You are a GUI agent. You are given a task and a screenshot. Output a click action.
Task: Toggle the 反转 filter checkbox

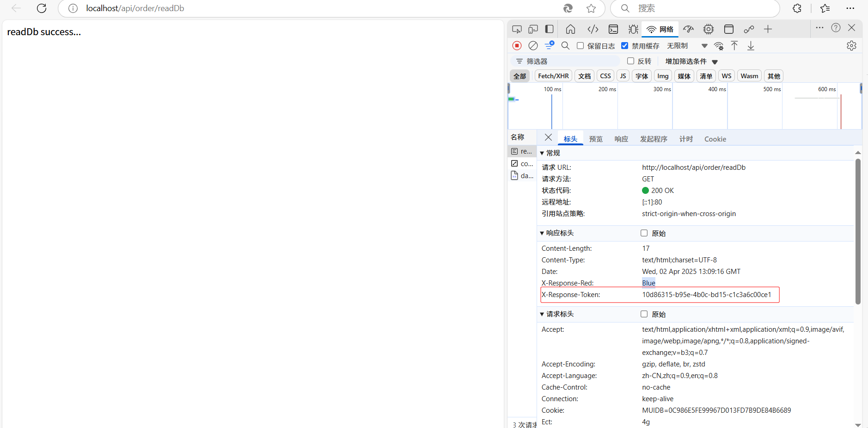point(630,61)
